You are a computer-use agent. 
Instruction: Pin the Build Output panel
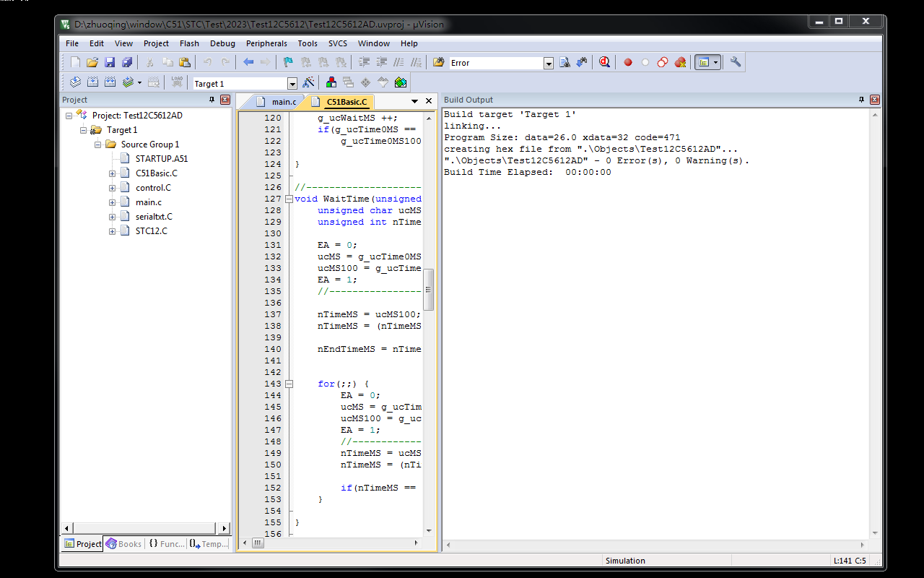click(x=862, y=100)
